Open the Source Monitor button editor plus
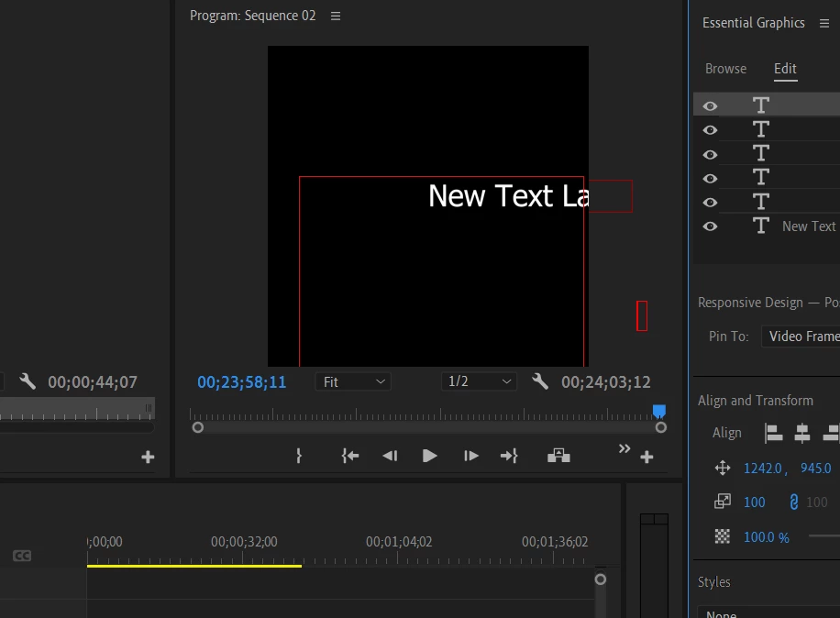The width and height of the screenshot is (840, 618). click(148, 457)
